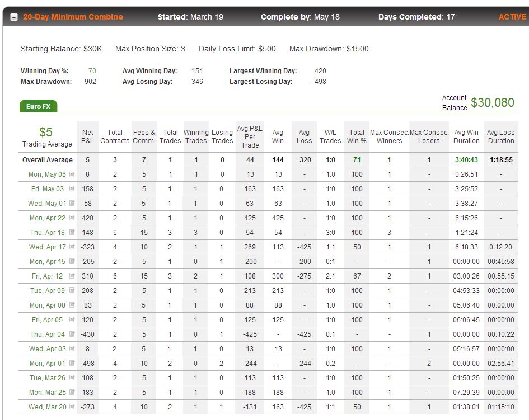Screen dimensions: 529x420
Task: Click the Daily Loss Limit: $500 text
Action: click(237, 49)
